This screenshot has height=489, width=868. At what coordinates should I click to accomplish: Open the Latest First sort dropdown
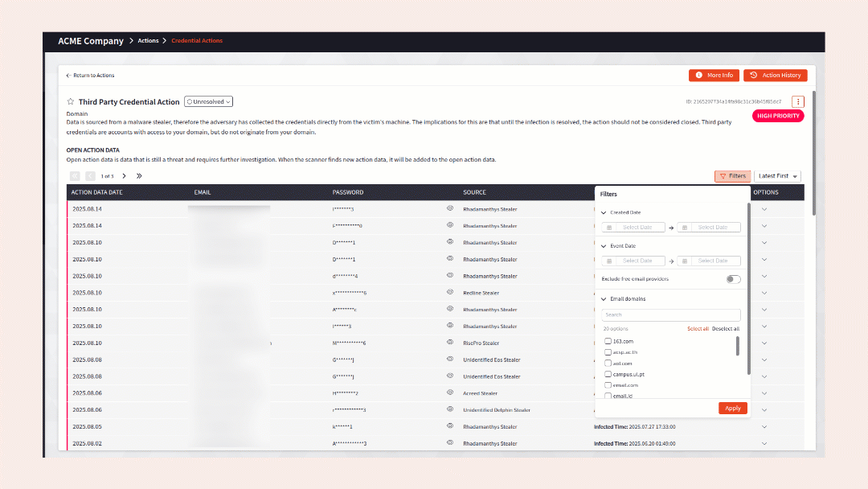pyautogui.click(x=778, y=176)
